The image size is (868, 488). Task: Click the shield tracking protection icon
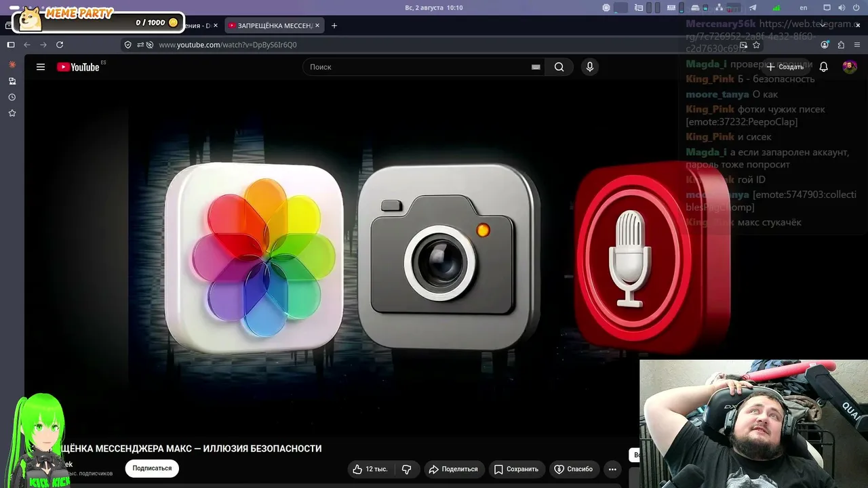point(127,45)
